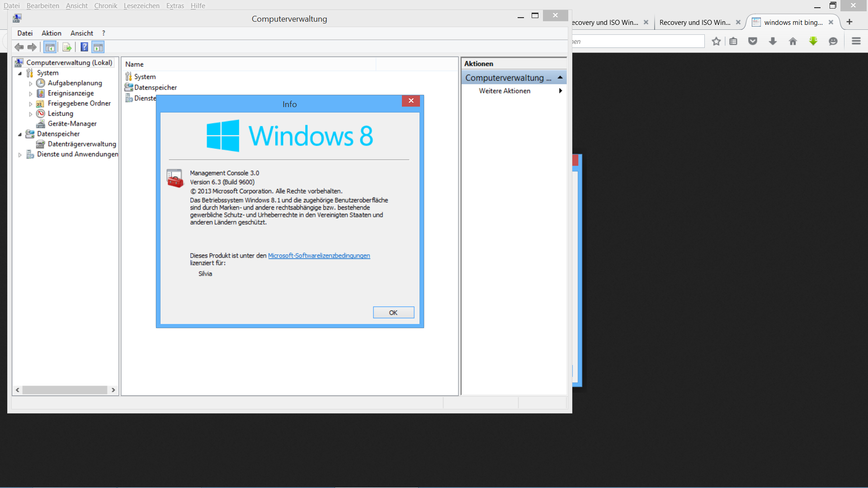Switch to the 'windows mit bing' tab
Image resolution: width=868 pixels, height=488 pixels.
click(793, 22)
